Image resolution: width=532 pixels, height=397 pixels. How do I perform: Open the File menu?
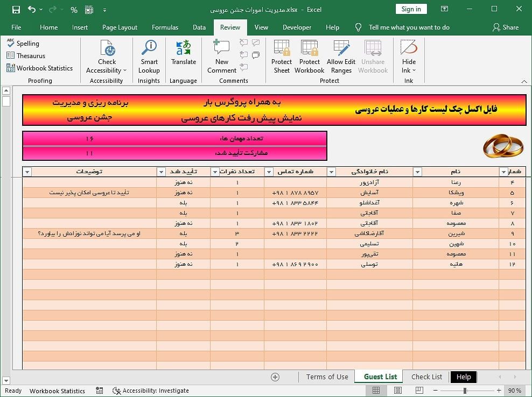click(16, 27)
